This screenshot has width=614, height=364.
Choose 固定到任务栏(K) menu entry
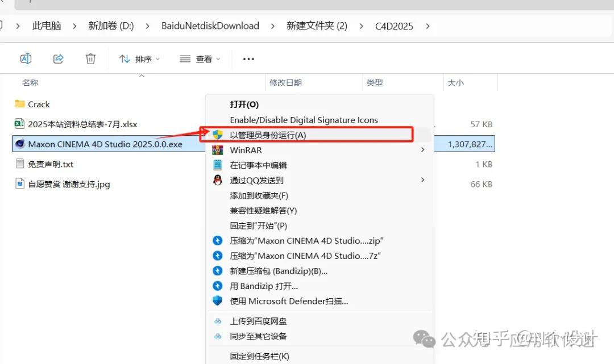point(260,356)
